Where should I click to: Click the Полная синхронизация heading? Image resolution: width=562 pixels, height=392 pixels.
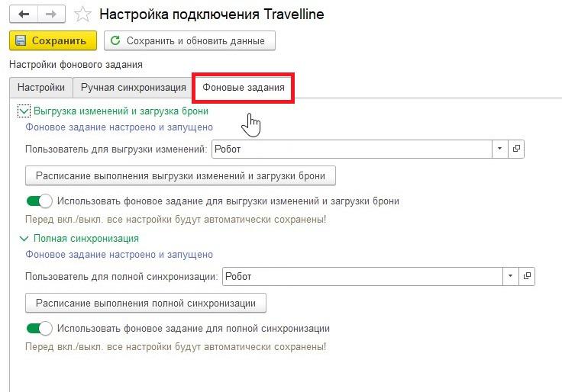tap(86, 239)
